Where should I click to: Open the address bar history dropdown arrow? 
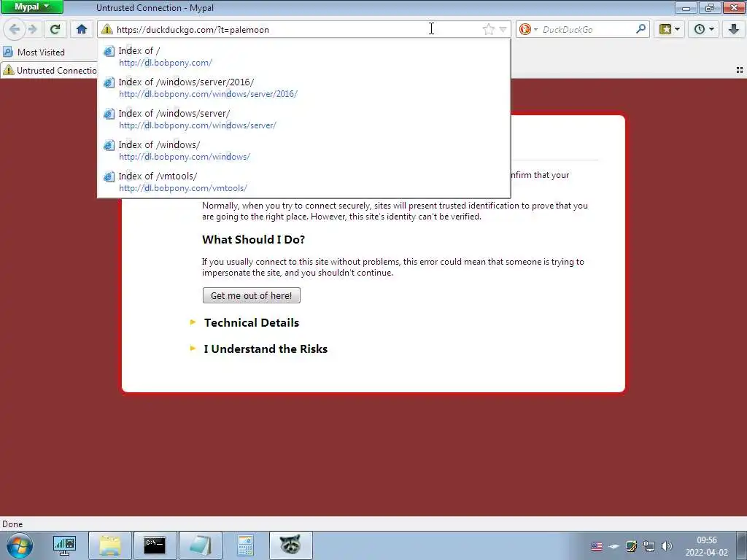(x=503, y=29)
